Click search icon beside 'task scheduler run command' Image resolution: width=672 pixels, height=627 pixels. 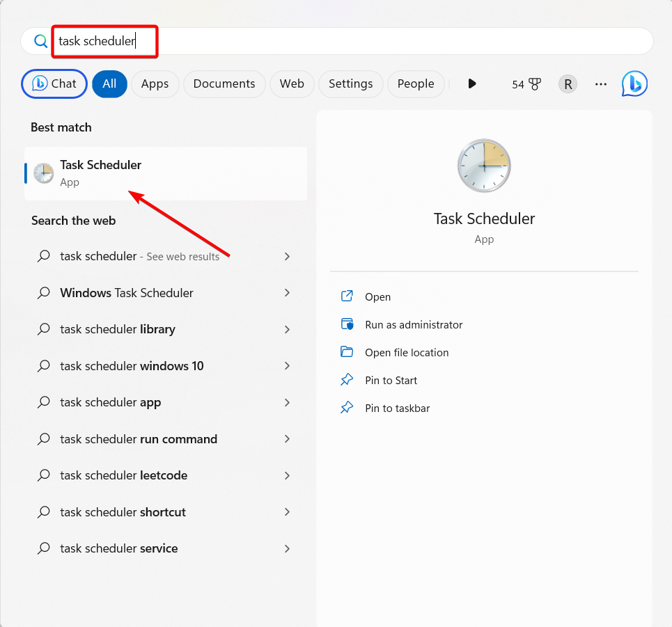click(x=44, y=439)
